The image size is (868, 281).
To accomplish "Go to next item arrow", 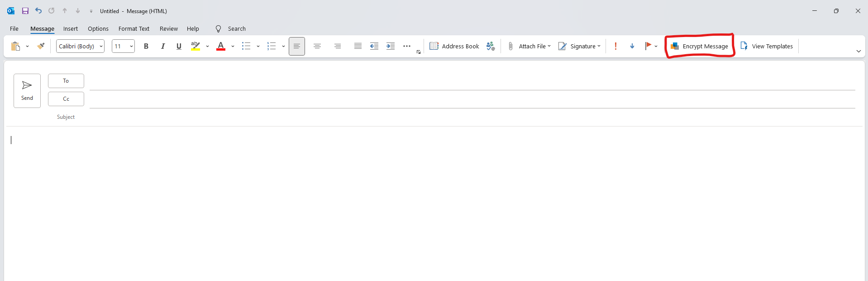I will tap(78, 11).
